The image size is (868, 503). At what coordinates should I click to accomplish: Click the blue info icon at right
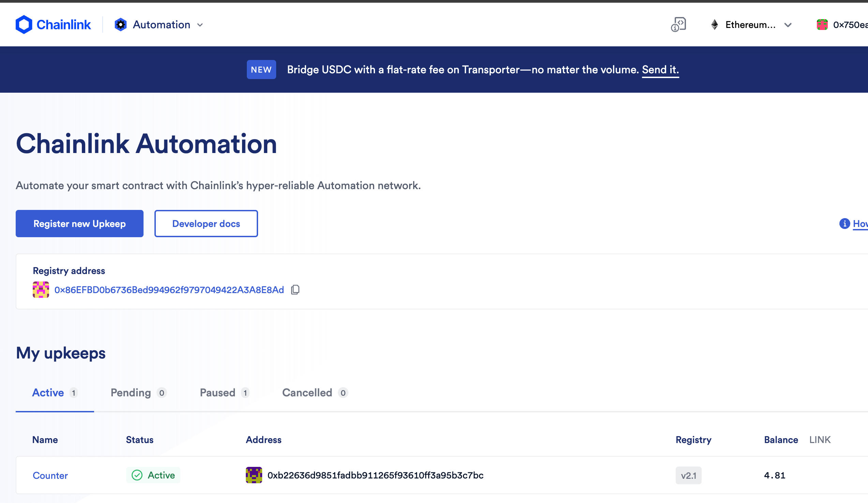pos(844,224)
